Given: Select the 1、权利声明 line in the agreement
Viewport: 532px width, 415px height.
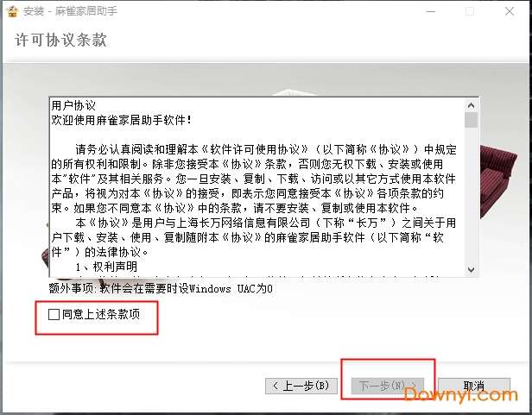Looking at the screenshot, I should coord(106,267).
